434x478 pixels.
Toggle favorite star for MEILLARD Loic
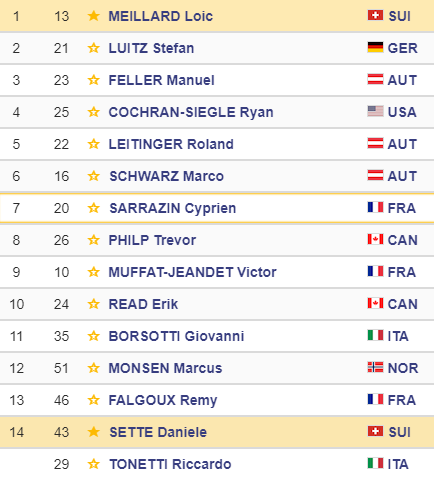tap(93, 16)
